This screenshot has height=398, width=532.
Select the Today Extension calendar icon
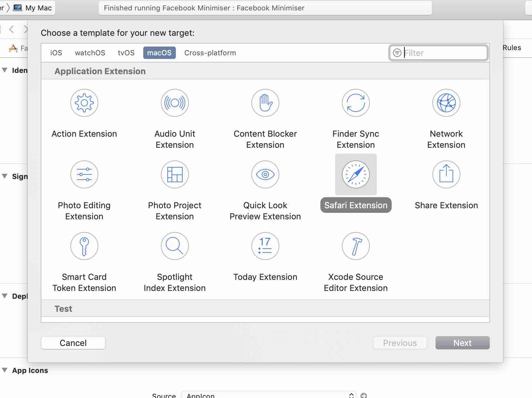coord(265,246)
